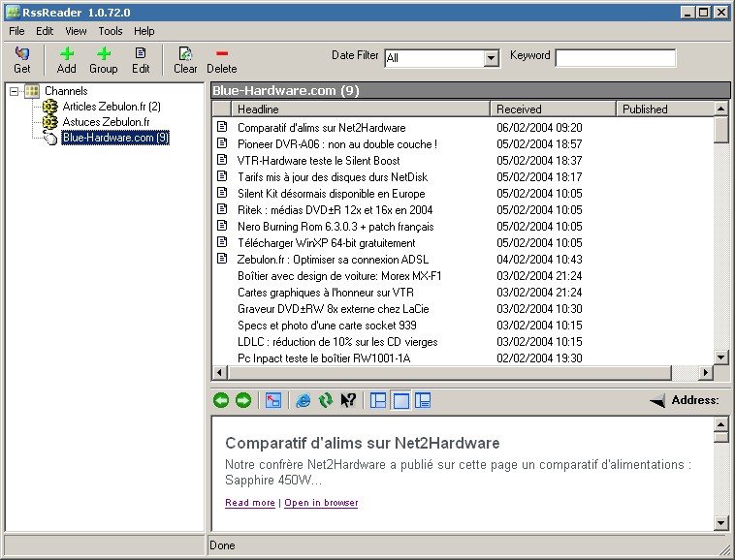
Task: Click the Edit channel icon
Action: coord(141,53)
